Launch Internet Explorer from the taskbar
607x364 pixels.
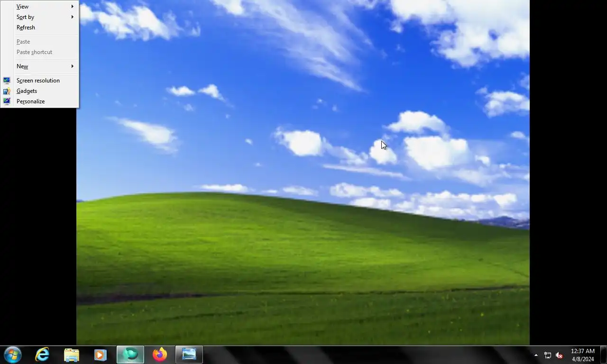click(42, 355)
